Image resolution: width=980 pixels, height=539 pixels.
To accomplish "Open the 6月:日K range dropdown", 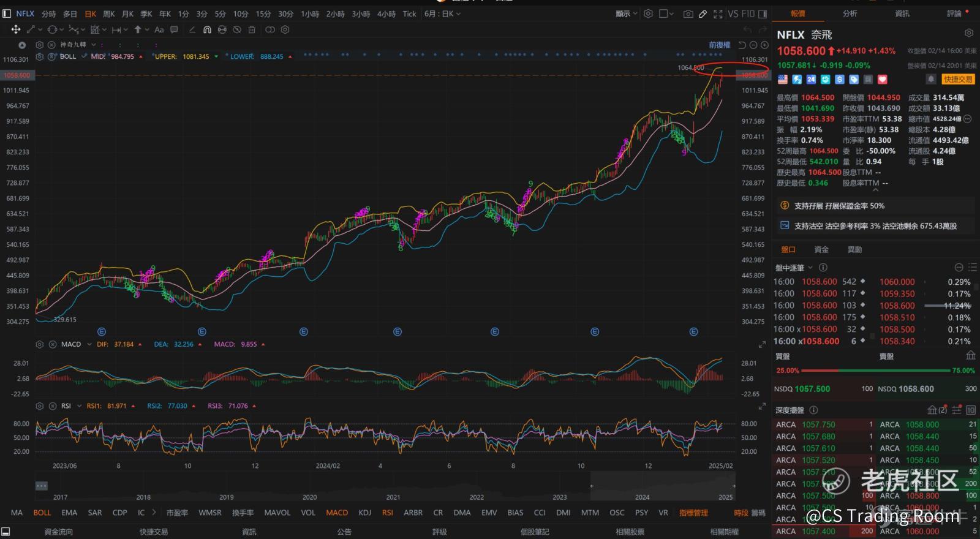I will 442,13.
